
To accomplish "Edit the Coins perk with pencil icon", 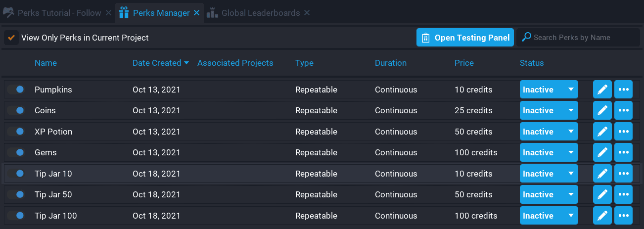I will [x=602, y=110].
